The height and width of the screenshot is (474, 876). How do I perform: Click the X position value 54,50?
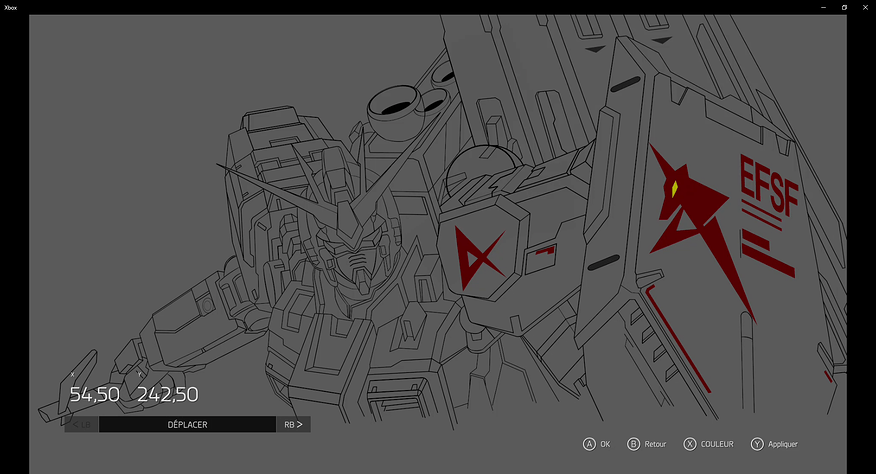point(94,395)
